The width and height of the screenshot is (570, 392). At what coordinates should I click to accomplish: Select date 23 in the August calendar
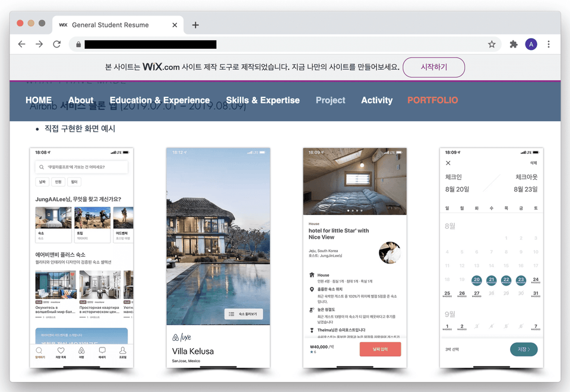pos(521,280)
